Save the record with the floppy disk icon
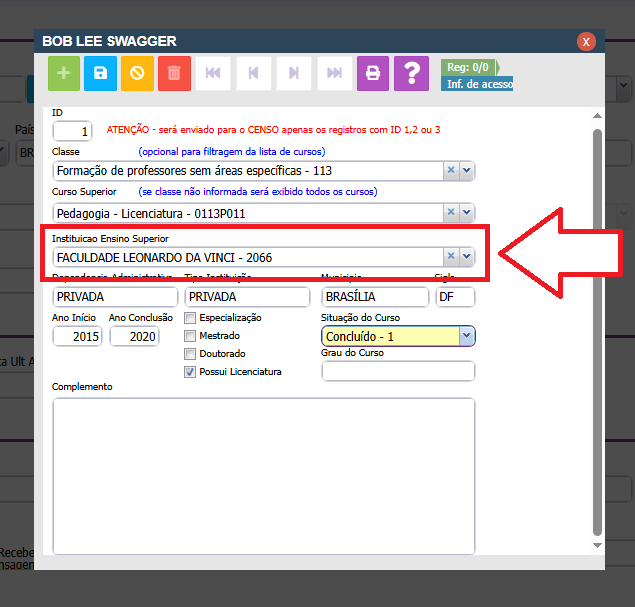 pos(101,73)
